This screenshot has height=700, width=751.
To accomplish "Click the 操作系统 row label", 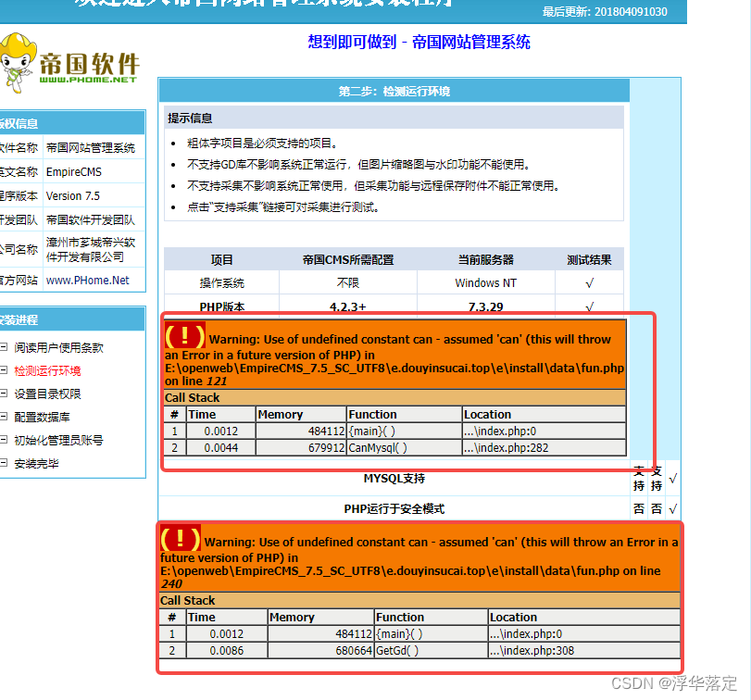I will point(221,283).
